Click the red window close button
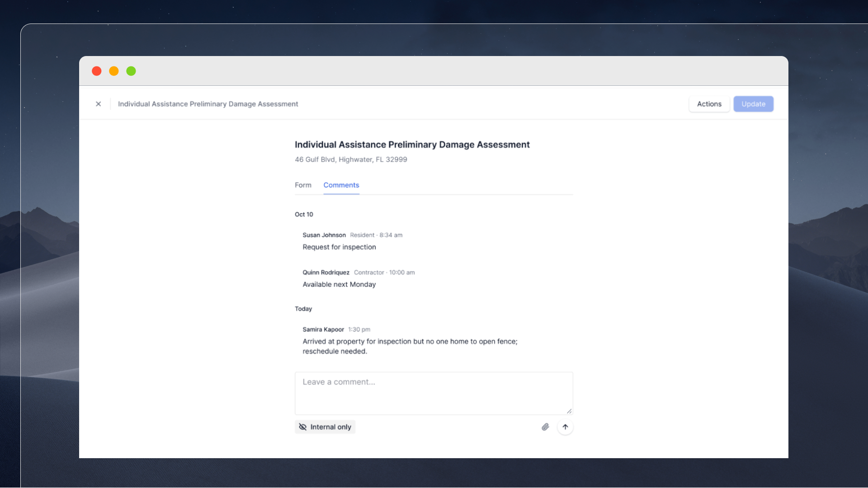 [x=96, y=71]
